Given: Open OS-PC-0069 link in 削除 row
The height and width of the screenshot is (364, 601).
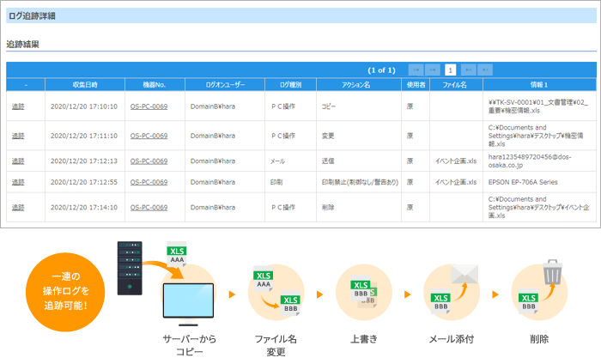Looking at the screenshot, I should pyautogui.click(x=149, y=207).
